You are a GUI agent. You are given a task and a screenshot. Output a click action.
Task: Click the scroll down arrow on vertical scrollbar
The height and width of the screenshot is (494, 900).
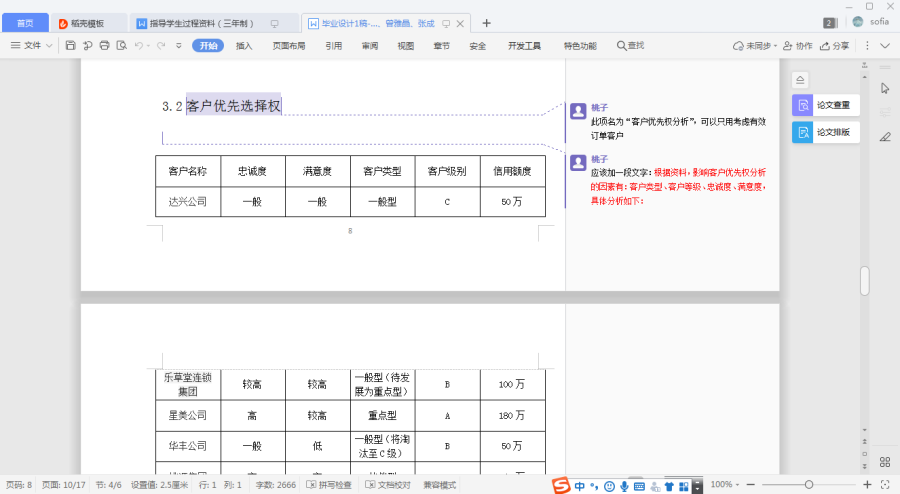pos(864,430)
